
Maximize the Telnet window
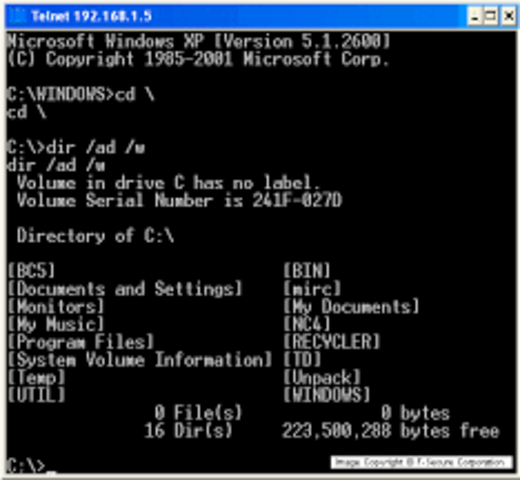tap(491, 16)
